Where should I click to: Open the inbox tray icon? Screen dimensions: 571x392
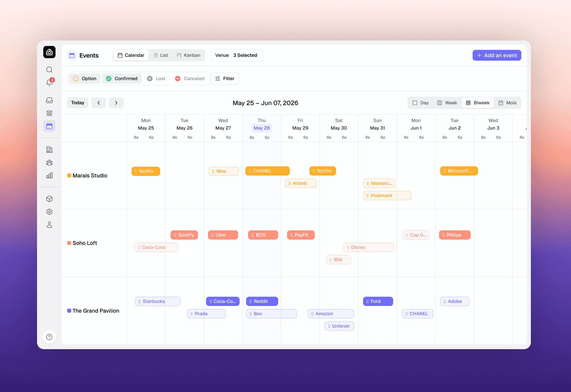[49, 100]
